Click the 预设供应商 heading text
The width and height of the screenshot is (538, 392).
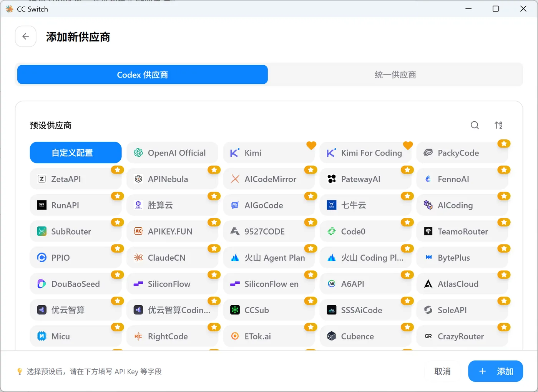(51, 126)
